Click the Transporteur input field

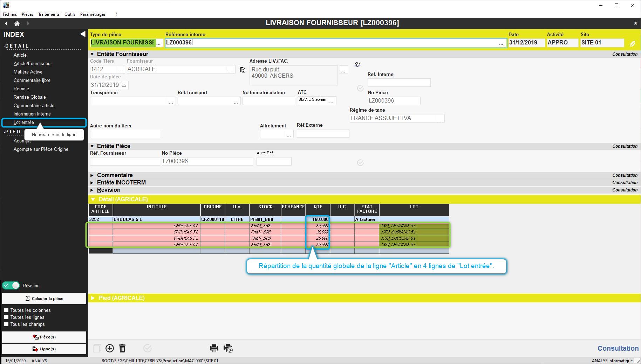pyautogui.click(x=129, y=101)
